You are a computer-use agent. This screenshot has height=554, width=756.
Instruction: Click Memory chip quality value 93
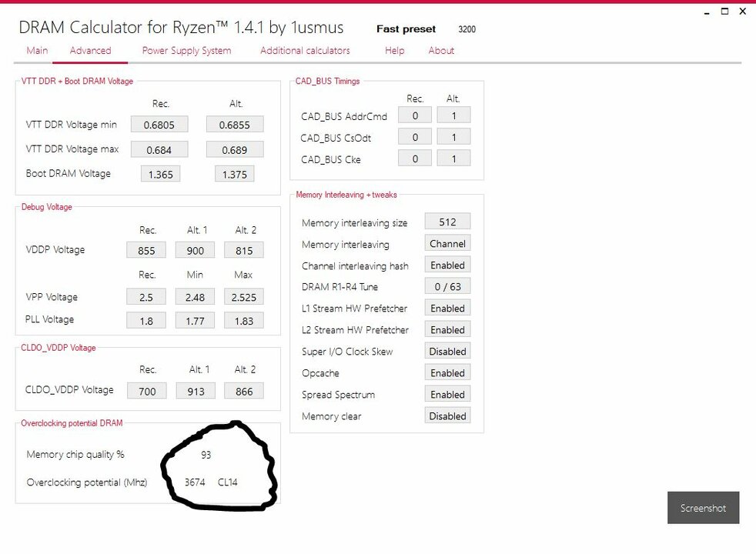pyautogui.click(x=206, y=455)
